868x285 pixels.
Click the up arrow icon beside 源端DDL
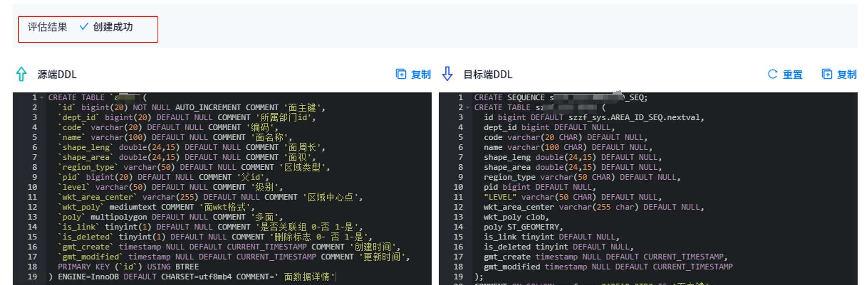(x=21, y=74)
